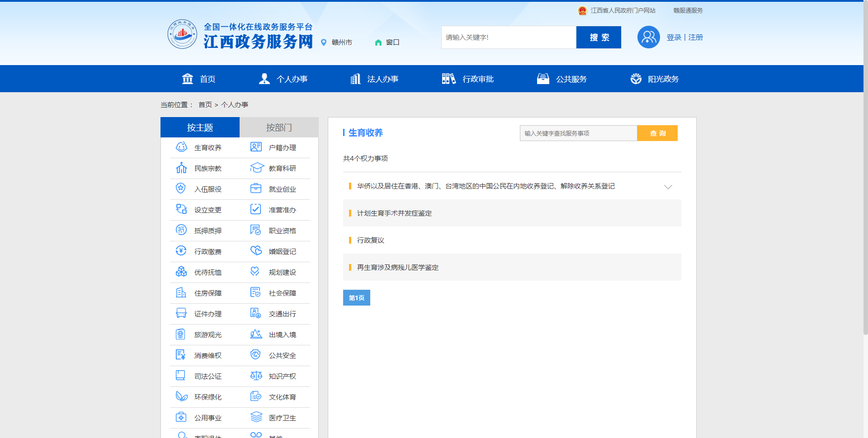
Task: Click the 医疗卫生 category icon
Action: pos(255,417)
